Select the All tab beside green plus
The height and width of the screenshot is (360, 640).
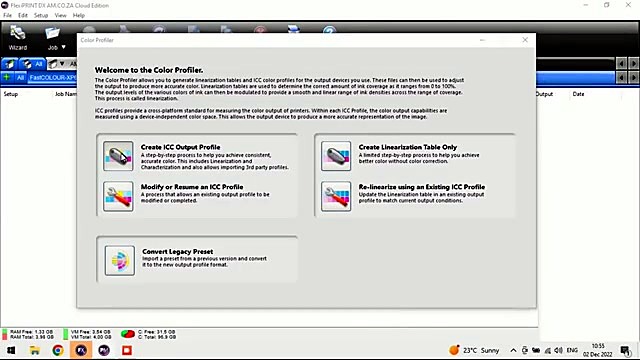pyautogui.click(x=20, y=77)
